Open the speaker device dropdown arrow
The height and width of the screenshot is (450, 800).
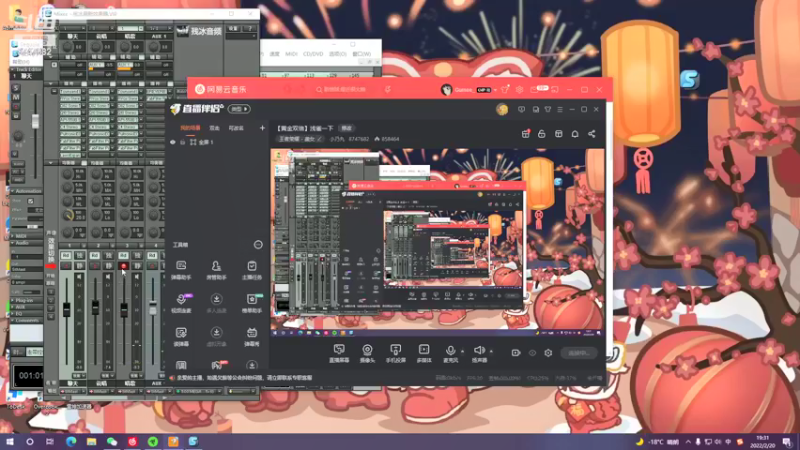pos(491,351)
